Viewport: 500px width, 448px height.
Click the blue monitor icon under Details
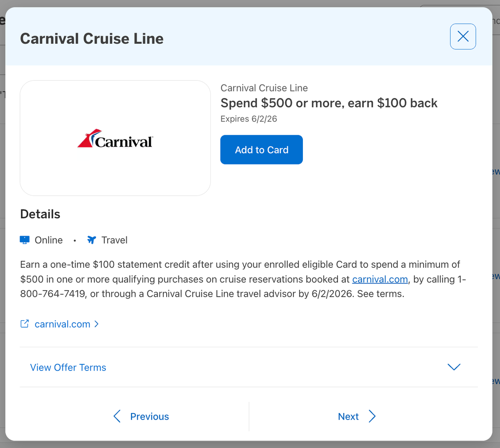coord(24,240)
